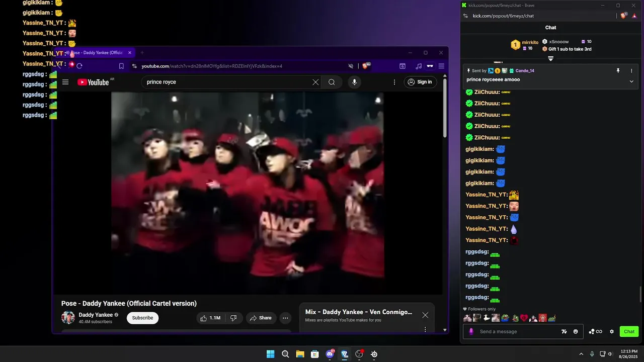Close the Pose - Daddy Yankee tab
644x362 pixels.
129,52
